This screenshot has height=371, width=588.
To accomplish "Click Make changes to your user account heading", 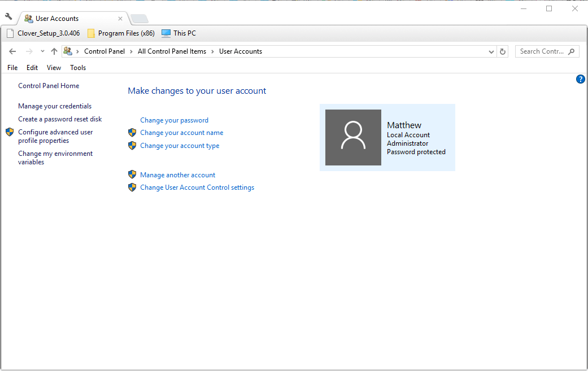I will 197,91.
